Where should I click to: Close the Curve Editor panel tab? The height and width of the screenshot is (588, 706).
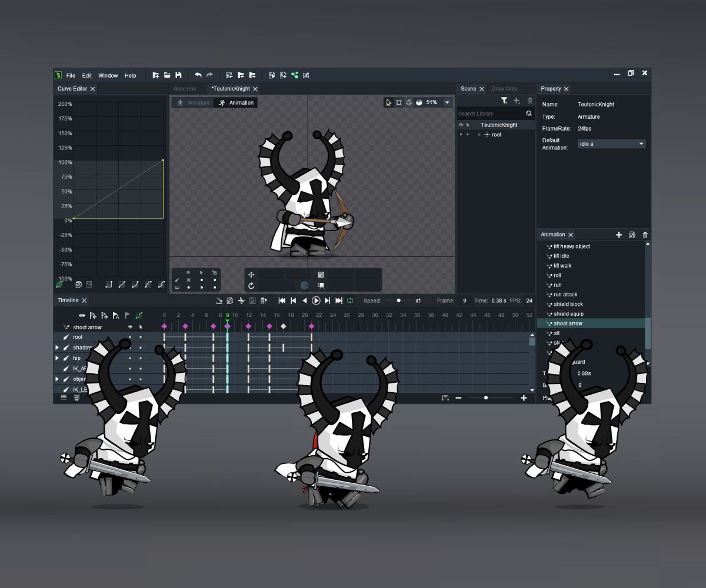point(92,89)
